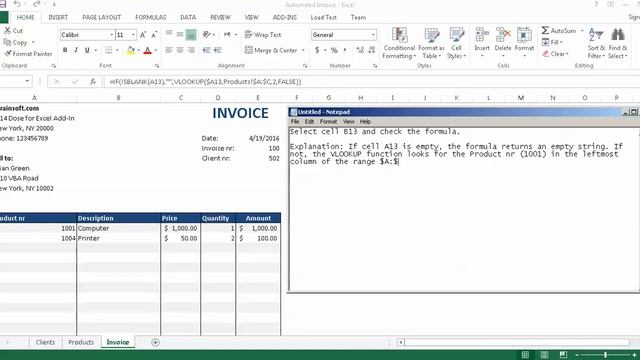640x360 pixels.
Task: Activate the Format Painter brush
Action: [x=7, y=53]
